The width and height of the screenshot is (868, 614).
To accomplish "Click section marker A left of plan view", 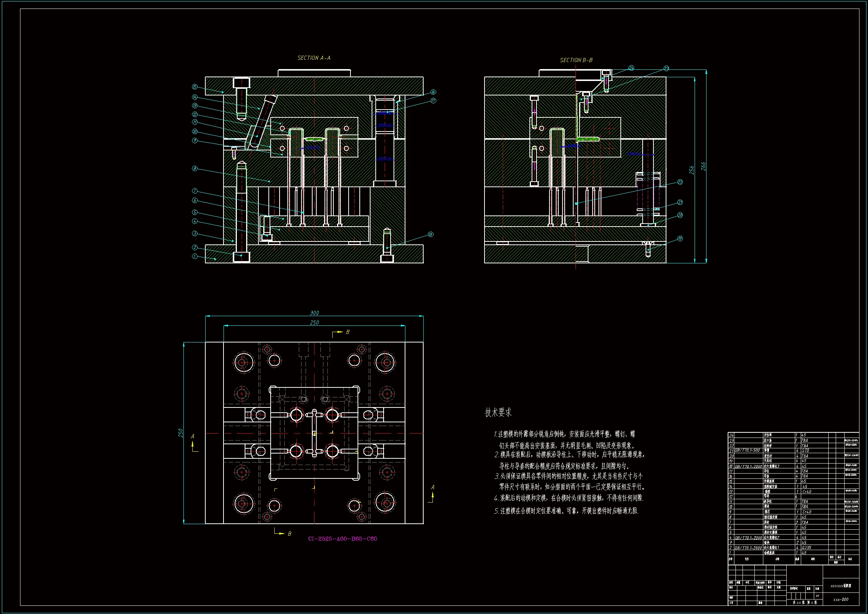I will (x=193, y=436).
